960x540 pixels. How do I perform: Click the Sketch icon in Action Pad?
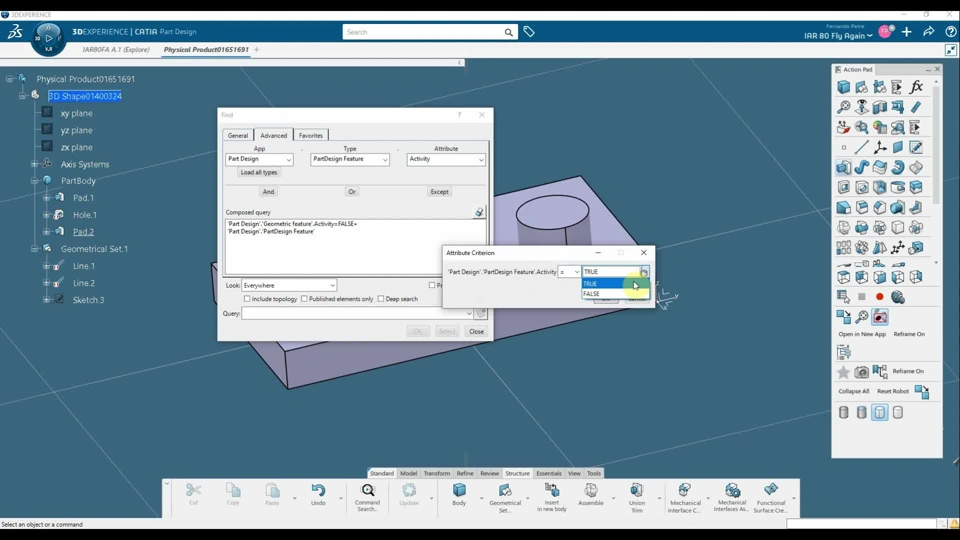pyautogui.click(x=916, y=147)
